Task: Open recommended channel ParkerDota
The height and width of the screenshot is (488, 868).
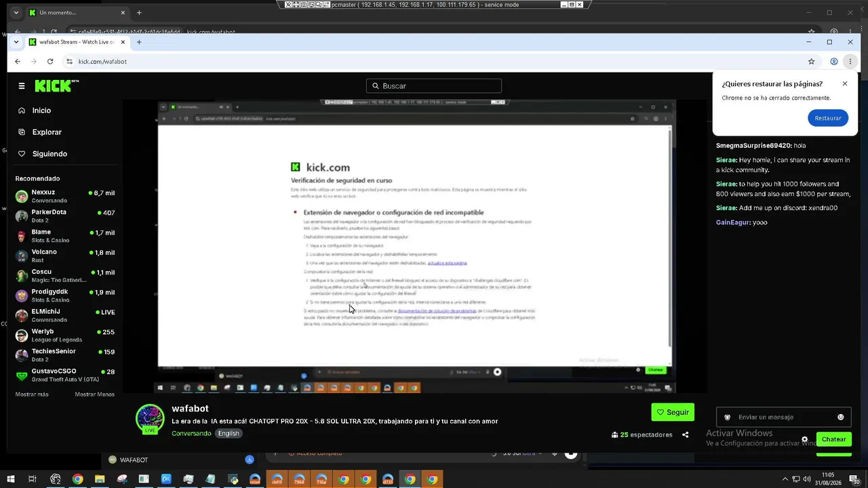Action: pyautogui.click(x=64, y=216)
